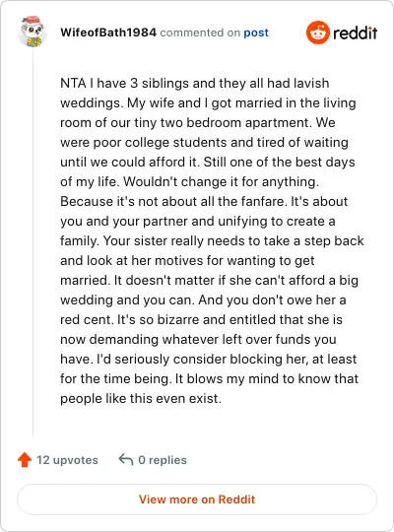
Task: Open the "0 replies" label
Action: click(163, 460)
